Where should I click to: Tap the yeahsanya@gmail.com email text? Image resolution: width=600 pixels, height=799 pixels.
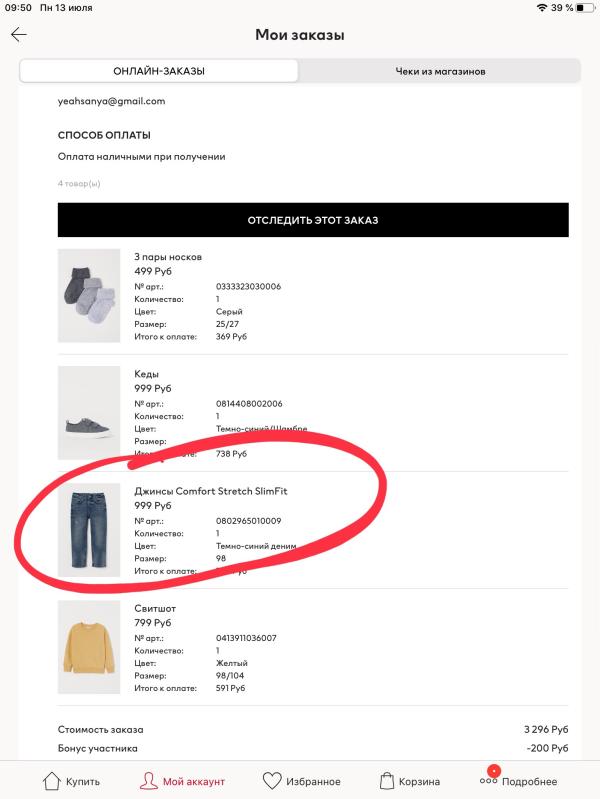pos(112,101)
